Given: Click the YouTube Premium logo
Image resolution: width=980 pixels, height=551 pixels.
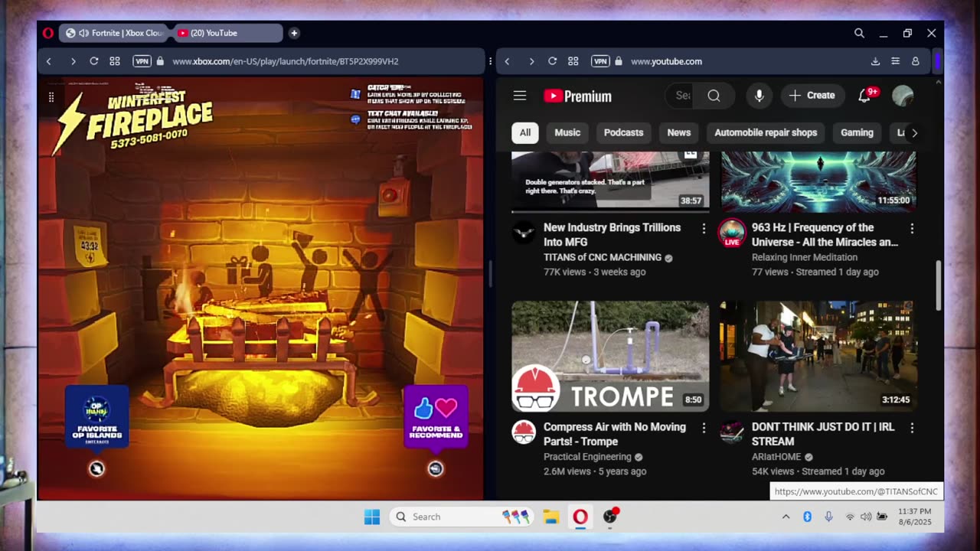Looking at the screenshot, I should pos(577,96).
